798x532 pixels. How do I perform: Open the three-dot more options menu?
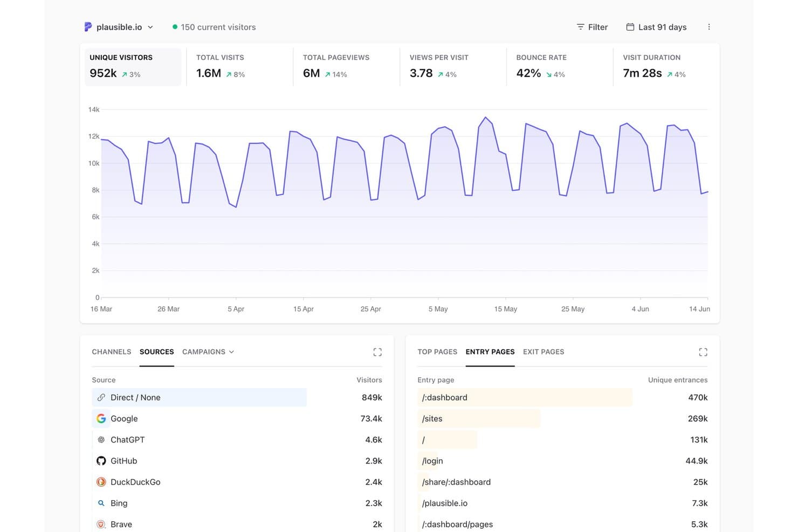pyautogui.click(x=709, y=27)
